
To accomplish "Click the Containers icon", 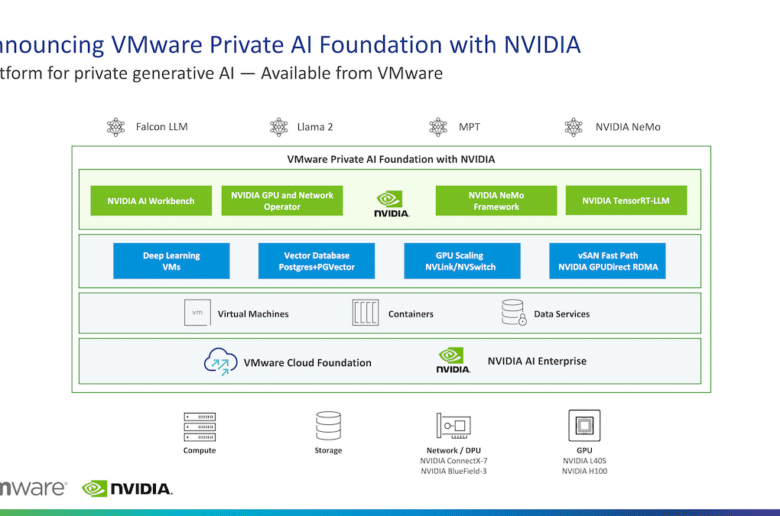I will [x=365, y=312].
